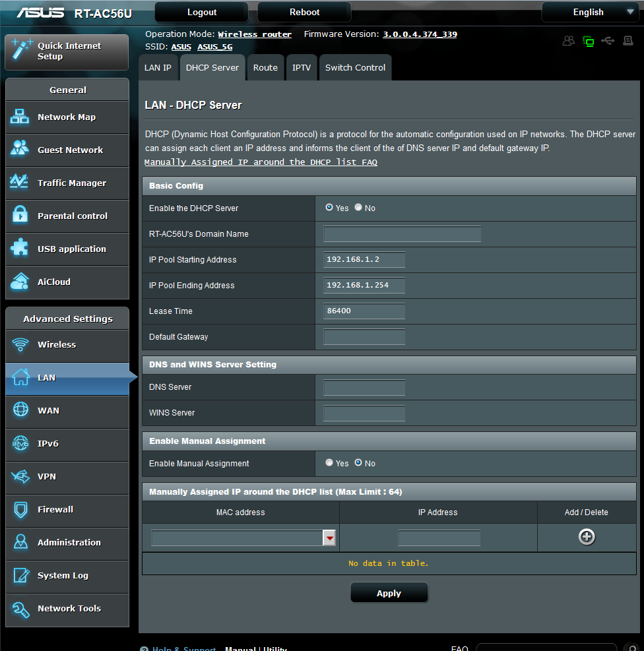
Task: Click the manual IP Address input field
Action: point(439,538)
